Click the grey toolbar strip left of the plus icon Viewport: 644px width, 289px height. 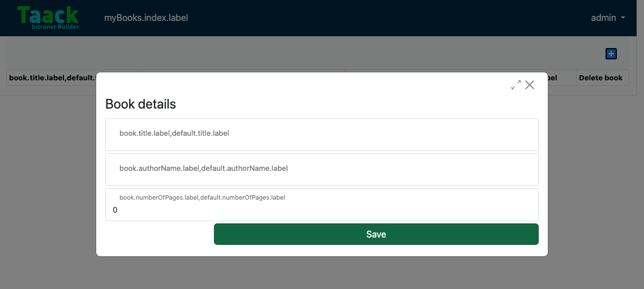pyautogui.click(x=304, y=53)
